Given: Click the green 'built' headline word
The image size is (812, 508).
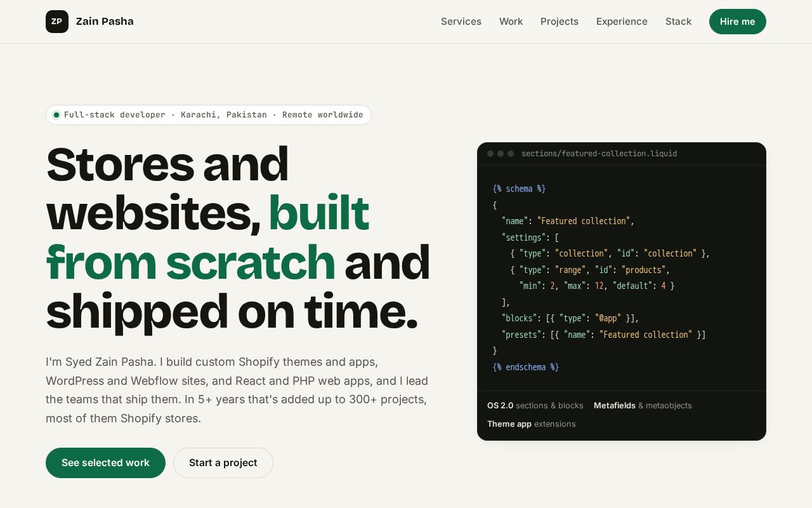Looking at the screenshot, I should 318,212.
